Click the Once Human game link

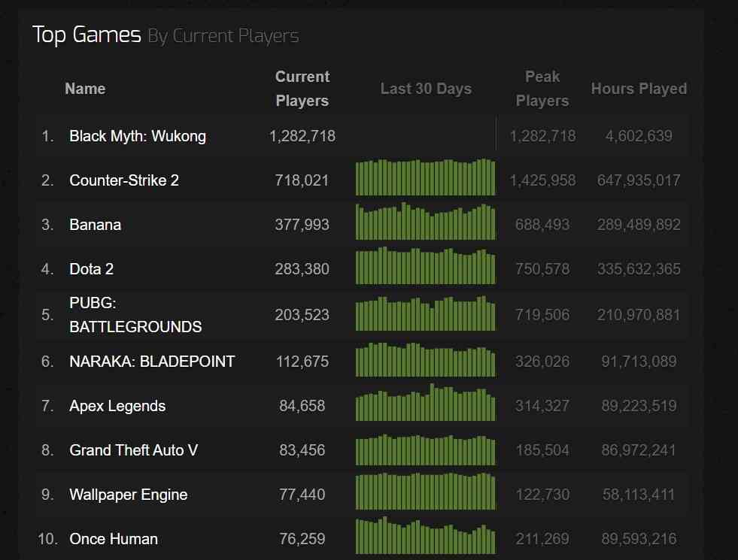click(x=114, y=539)
